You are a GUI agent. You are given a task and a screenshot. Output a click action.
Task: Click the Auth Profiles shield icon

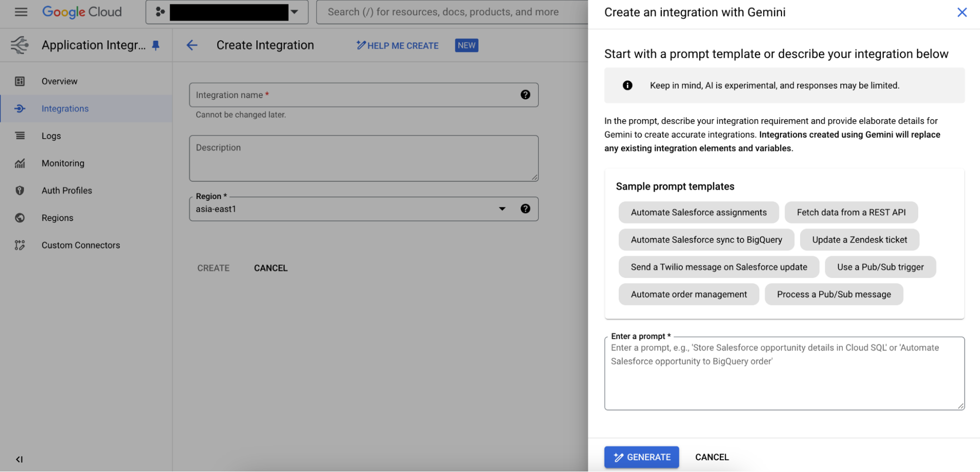click(20, 191)
